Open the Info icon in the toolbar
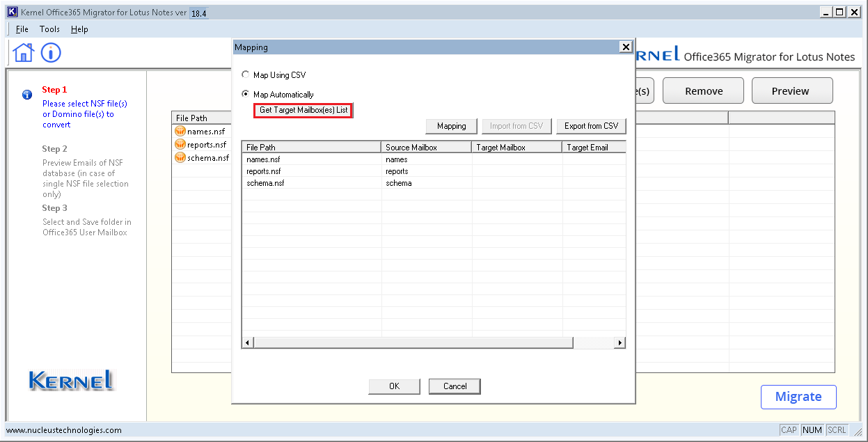868x442 pixels. click(51, 52)
